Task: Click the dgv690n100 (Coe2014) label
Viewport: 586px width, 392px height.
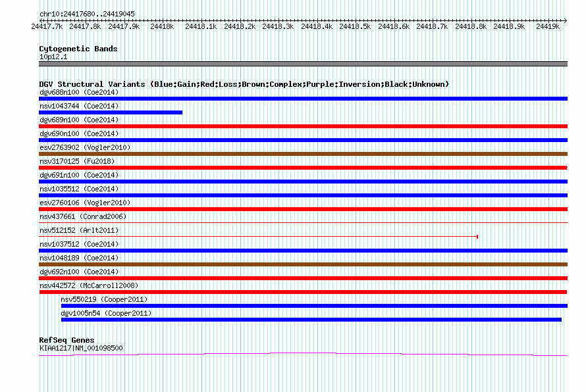Action: pos(79,134)
